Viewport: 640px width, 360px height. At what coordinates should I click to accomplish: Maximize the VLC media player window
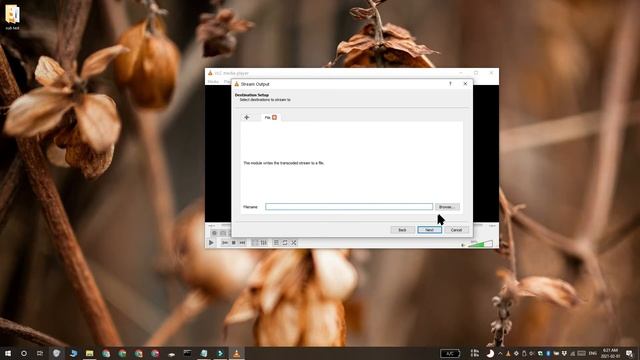pos(476,73)
